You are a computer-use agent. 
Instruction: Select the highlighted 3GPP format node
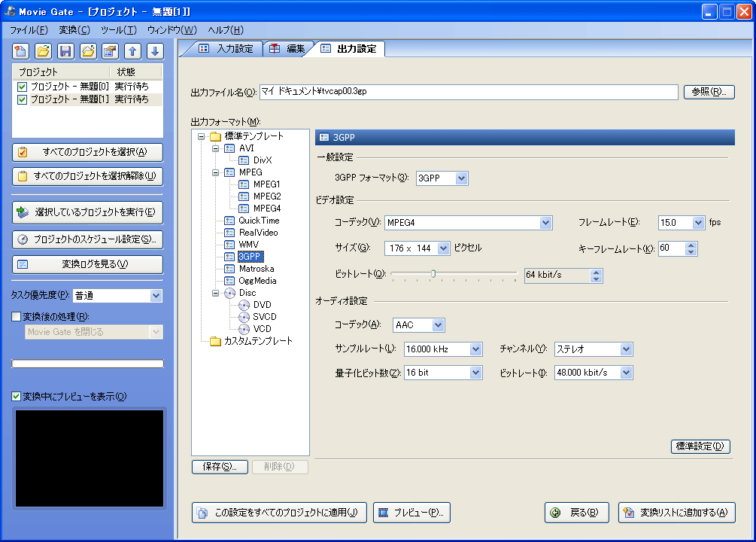pos(250,257)
